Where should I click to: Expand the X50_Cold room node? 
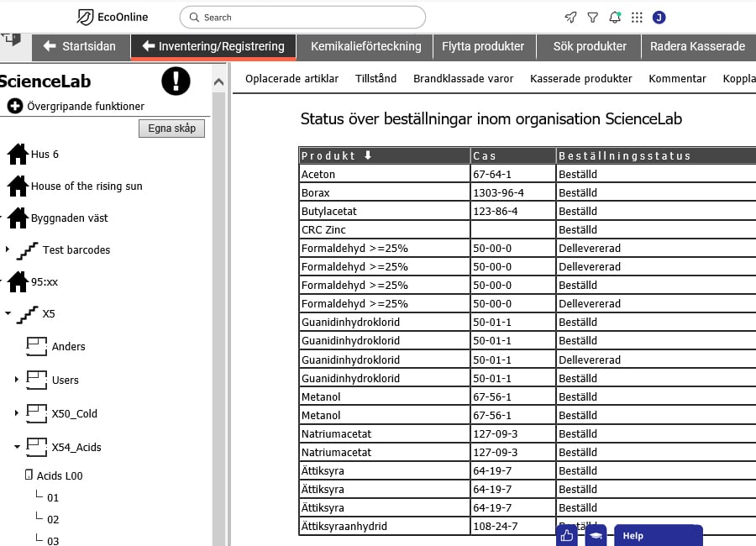(17, 413)
